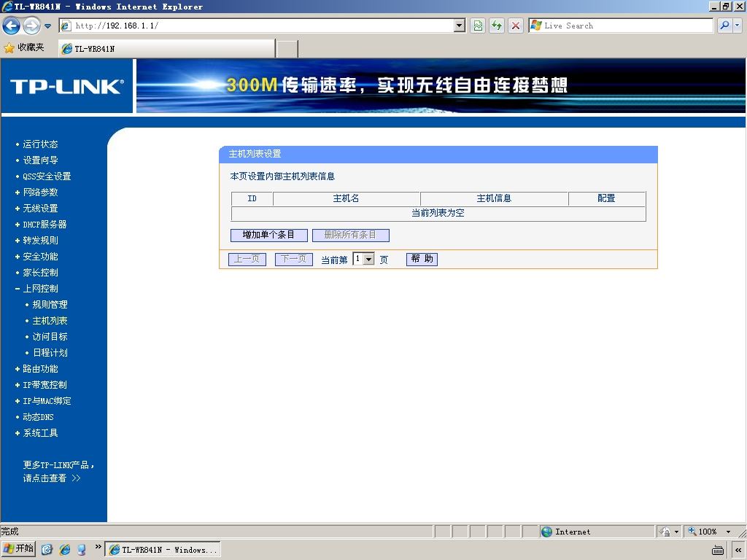Viewport: 747px width, 560px height.
Task: Expand the 安全功能 menu
Action: (41, 257)
